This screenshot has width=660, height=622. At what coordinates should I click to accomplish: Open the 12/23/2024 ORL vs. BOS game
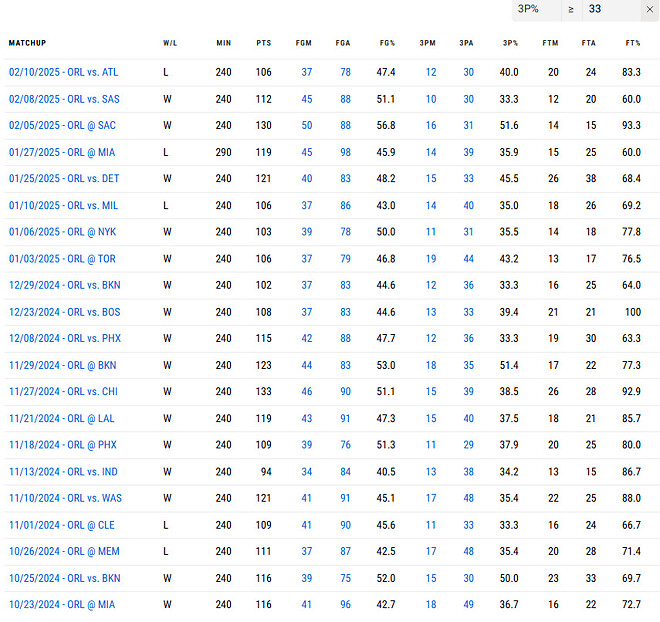(x=64, y=312)
